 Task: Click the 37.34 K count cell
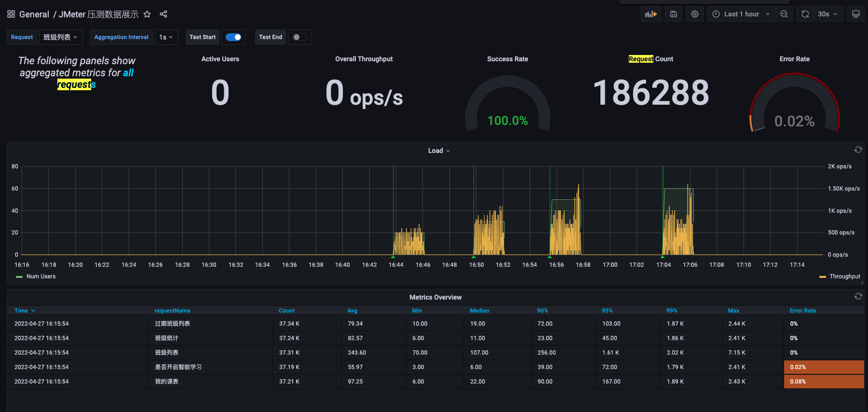(x=307, y=324)
